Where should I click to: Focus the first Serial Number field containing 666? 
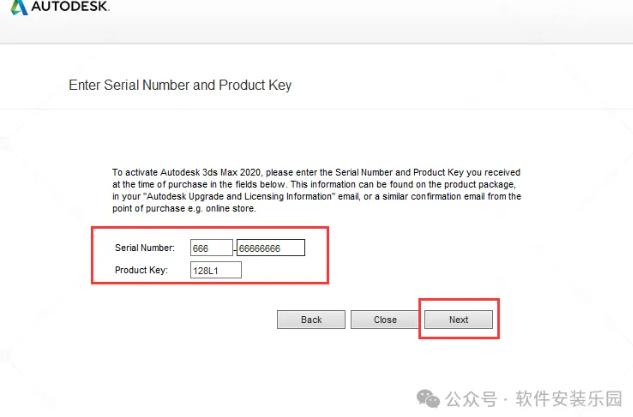click(211, 248)
